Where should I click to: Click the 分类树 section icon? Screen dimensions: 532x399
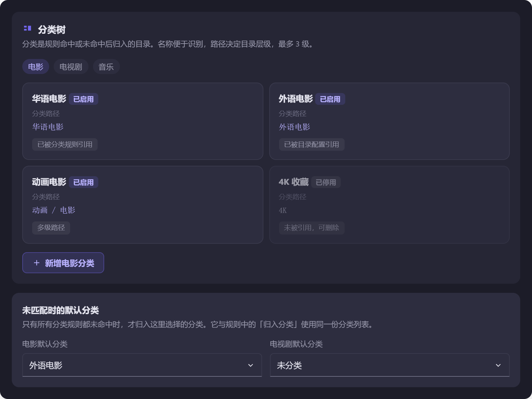point(28,29)
